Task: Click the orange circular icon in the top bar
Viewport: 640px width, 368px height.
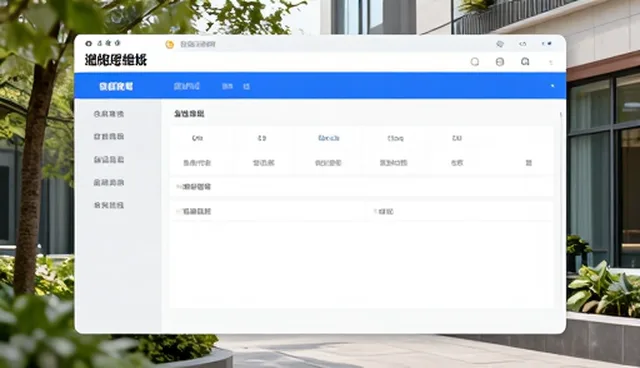Action: (169, 44)
